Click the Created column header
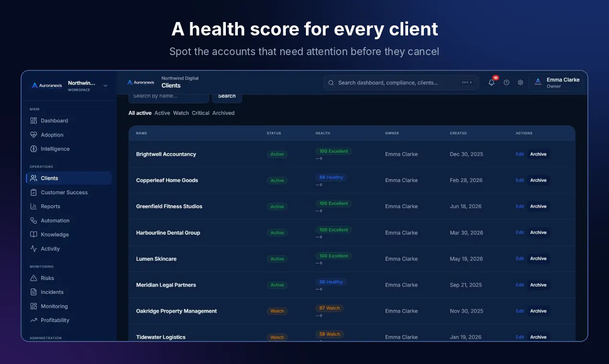609x364 pixels. click(x=458, y=133)
